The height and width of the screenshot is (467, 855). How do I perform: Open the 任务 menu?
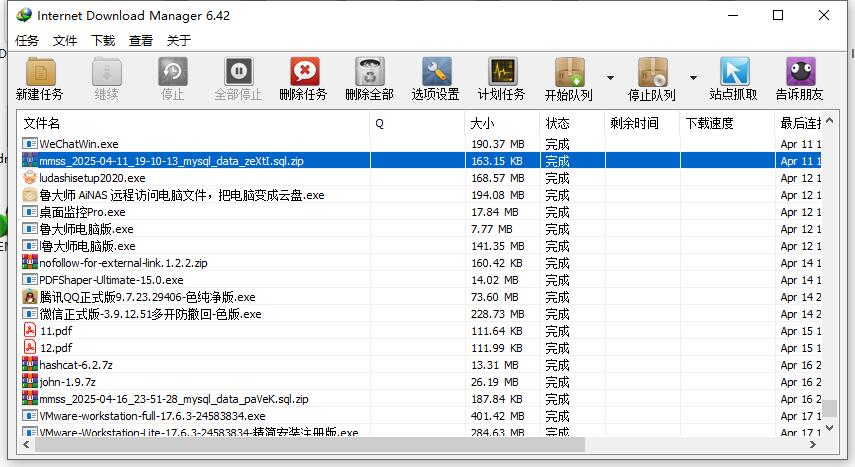[27, 40]
